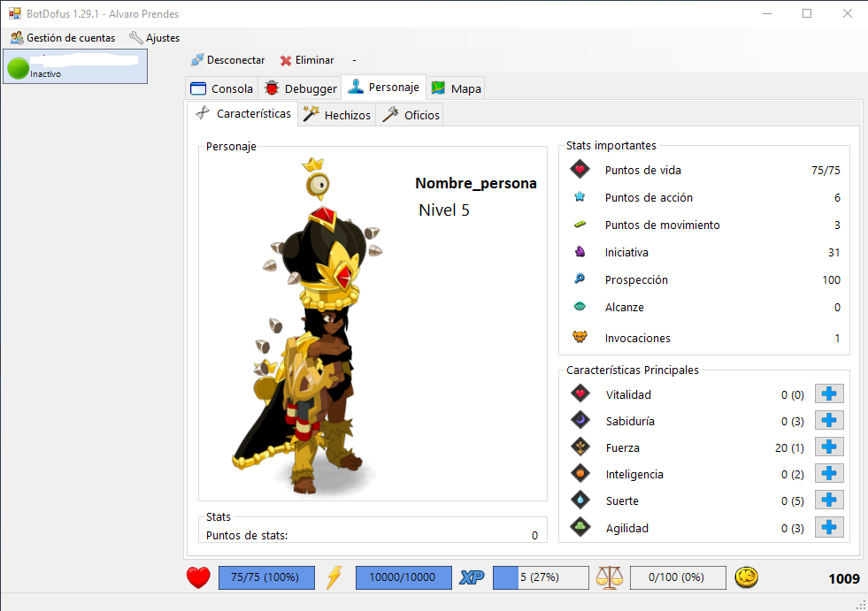Click the BotDofus title bar app icon
Image resolution: width=868 pixels, height=611 pixels.
[x=15, y=13]
